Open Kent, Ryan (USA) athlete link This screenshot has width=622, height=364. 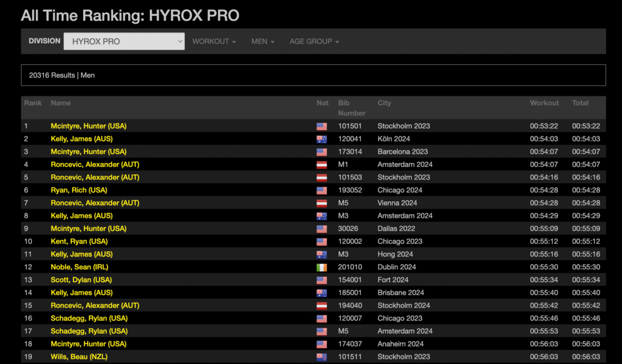click(79, 241)
